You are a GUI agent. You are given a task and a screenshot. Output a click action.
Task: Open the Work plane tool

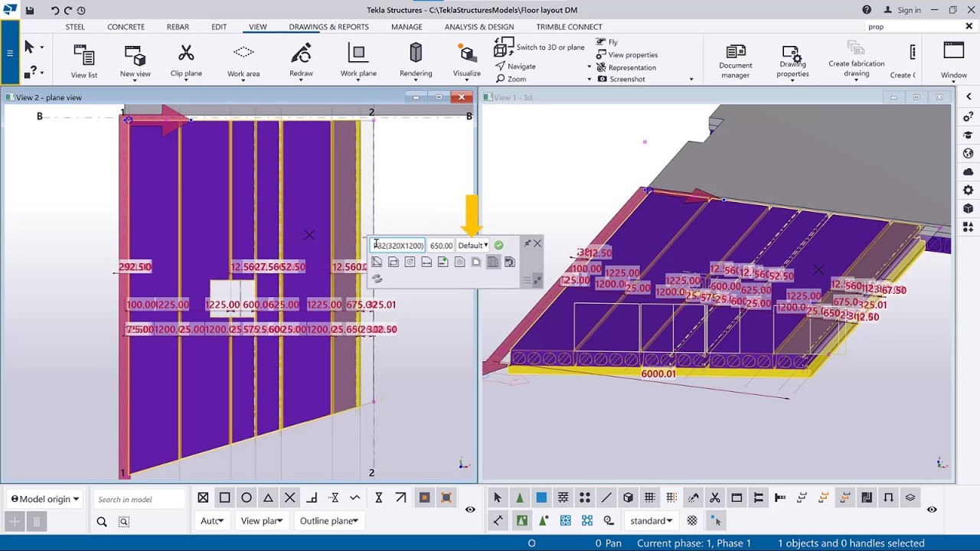tap(358, 60)
